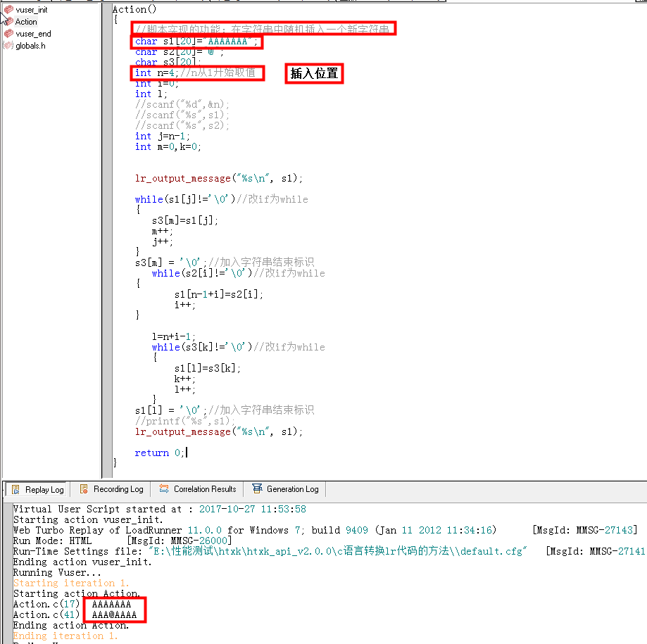Screen dimensions: 647x644
Task: Click the first lr_output_message call line
Action: click(x=219, y=178)
